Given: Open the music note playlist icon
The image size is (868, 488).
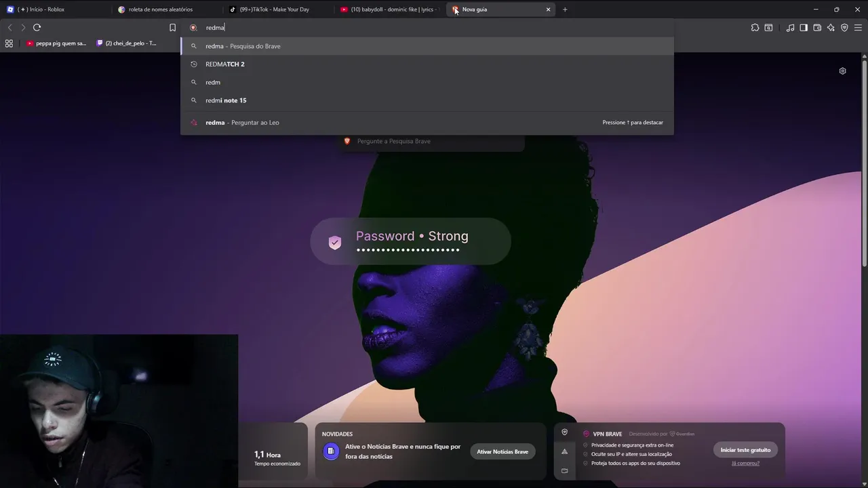Looking at the screenshot, I should [x=790, y=28].
